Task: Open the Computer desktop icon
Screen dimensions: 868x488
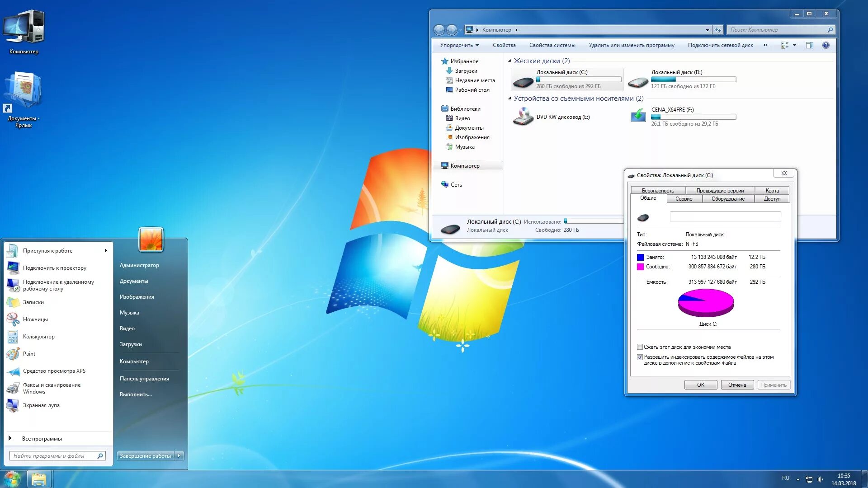Action: (24, 27)
